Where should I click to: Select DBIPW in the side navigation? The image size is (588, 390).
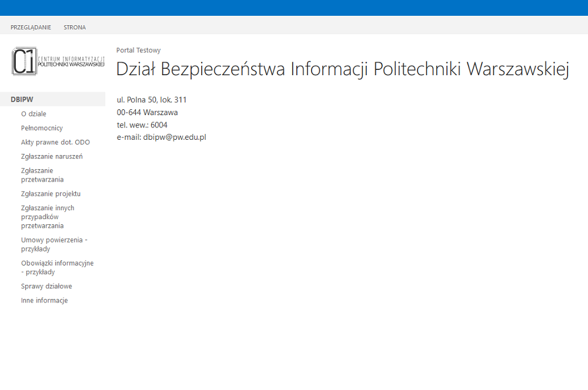52,99
